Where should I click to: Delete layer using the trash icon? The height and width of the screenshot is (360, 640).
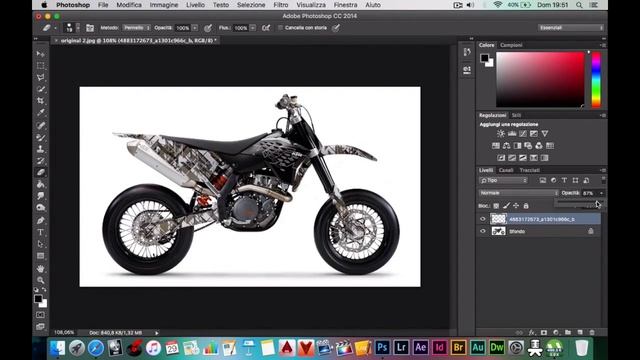tap(592, 333)
